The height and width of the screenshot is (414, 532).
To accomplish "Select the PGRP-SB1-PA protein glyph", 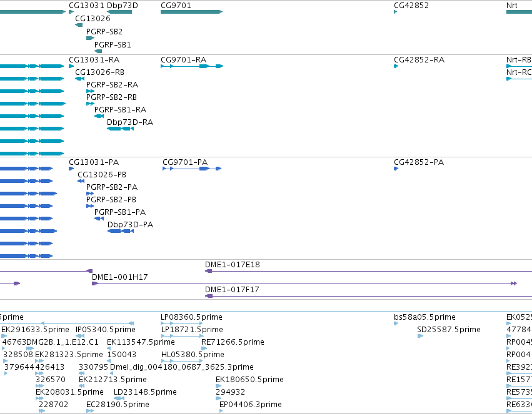I will point(99,219).
